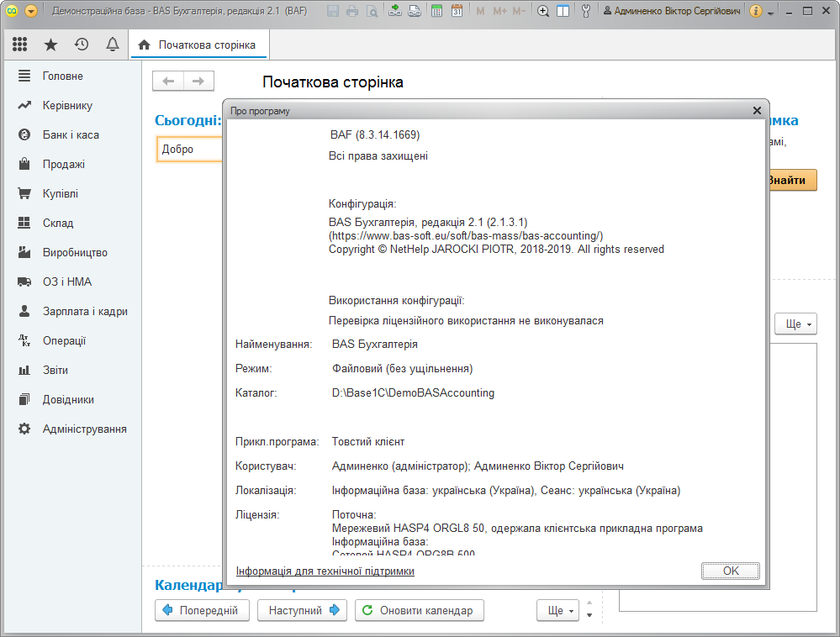Close the Про програму dialog
This screenshot has width=840, height=637.
(x=757, y=110)
